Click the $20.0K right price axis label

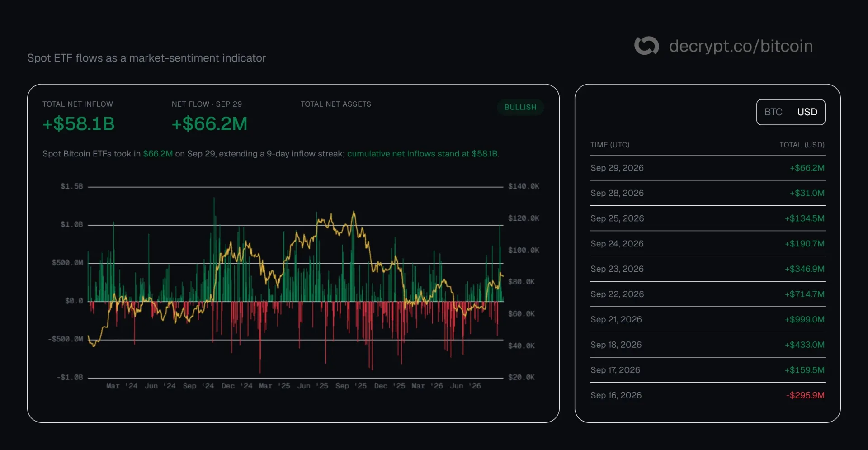[x=521, y=377]
